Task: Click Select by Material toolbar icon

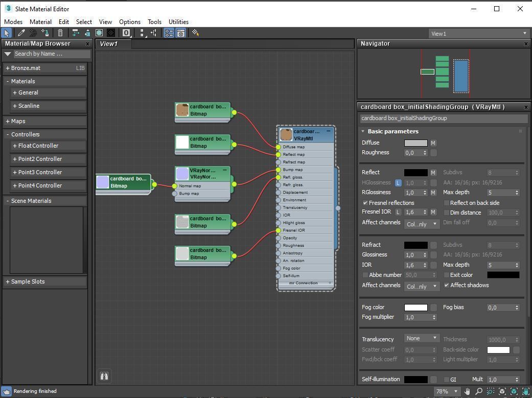Action: (195, 33)
